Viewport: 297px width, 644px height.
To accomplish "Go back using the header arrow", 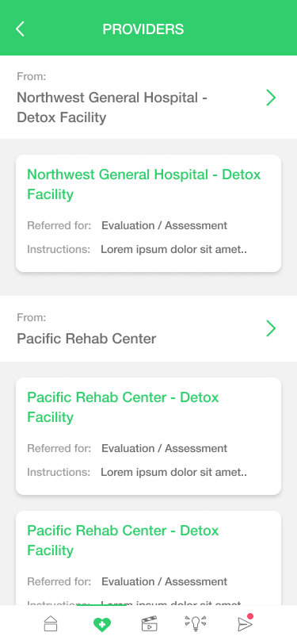I will click(x=20, y=29).
